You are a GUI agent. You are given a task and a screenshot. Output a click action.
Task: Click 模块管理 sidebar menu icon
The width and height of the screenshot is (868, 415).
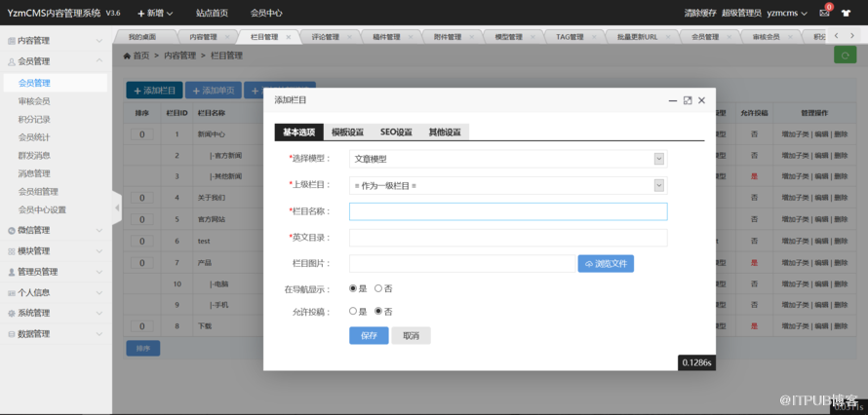(x=12, y=251)
